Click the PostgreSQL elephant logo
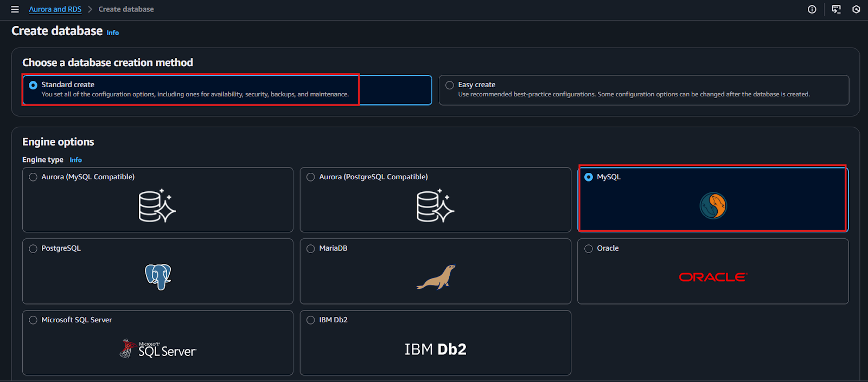Viewport: 868px width, 382px height. 158,277
